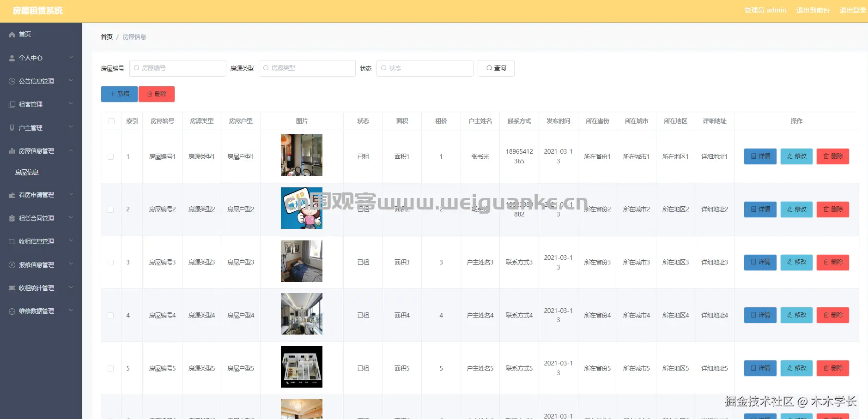Screen dimensions: 868x419
Task: View 详情 for row 房屋编号5
Action: point(760,368)
